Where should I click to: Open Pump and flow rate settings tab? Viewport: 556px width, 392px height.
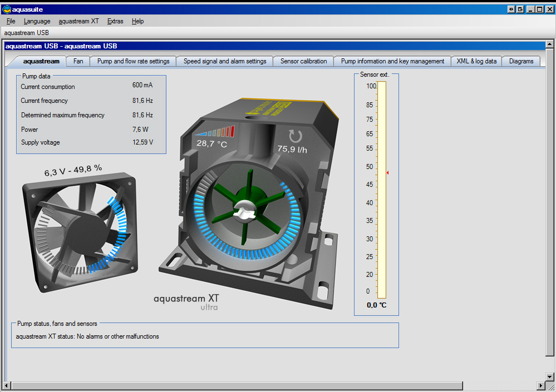[134, 61]
